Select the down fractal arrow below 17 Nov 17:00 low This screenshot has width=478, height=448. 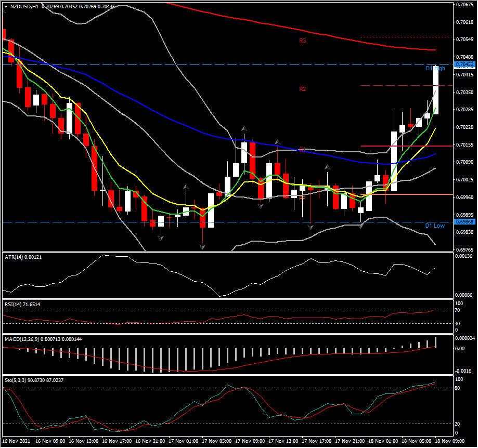(311, 227)
